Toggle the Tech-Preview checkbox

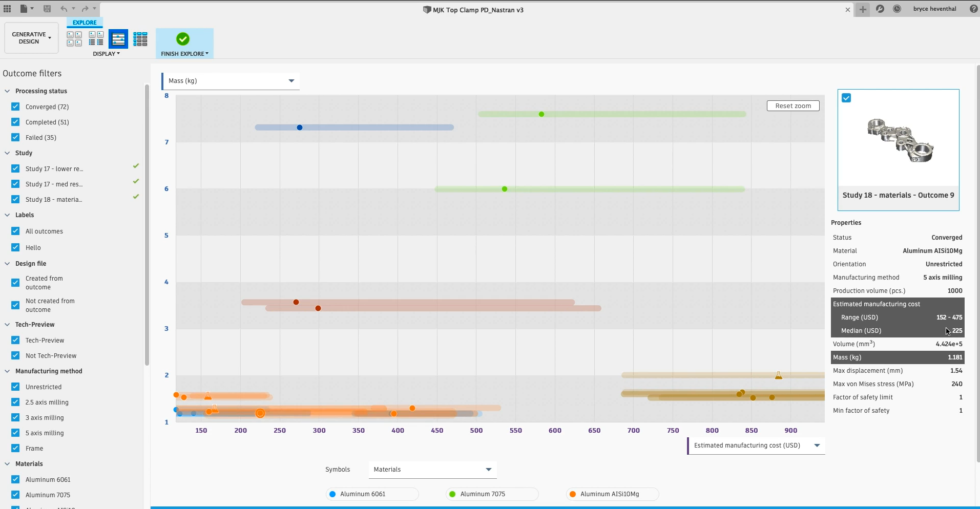click(x=15, y=340)
